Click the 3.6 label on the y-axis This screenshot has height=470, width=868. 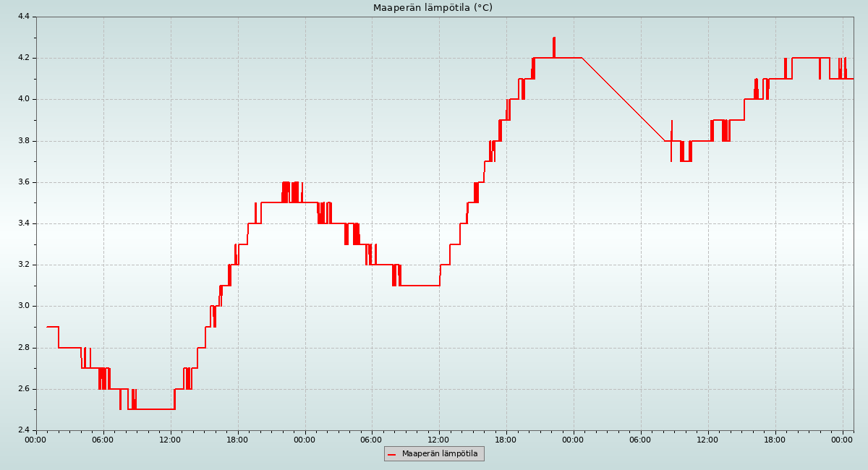point(22,182)
